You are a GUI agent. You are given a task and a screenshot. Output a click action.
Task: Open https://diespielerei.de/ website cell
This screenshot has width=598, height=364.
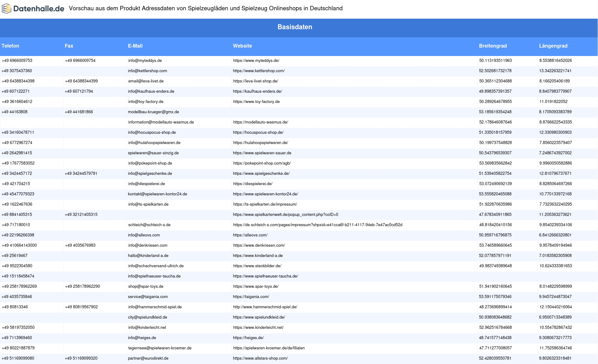click(253, 184)
